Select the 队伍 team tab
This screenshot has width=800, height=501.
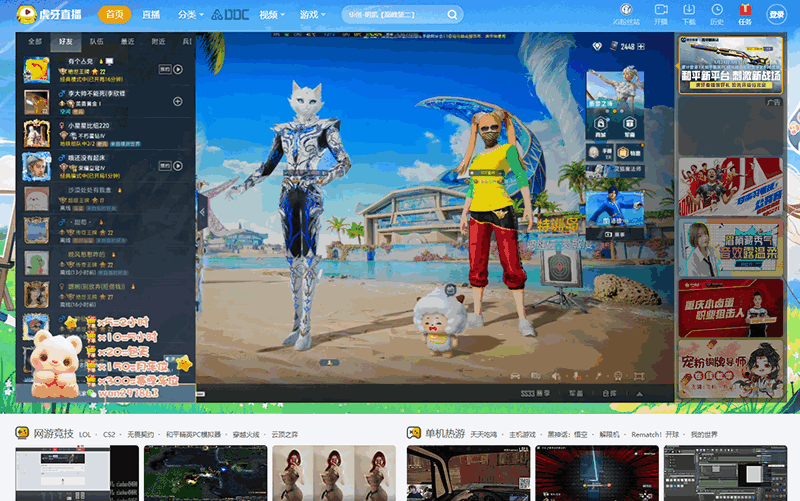(x=96, y=41)
